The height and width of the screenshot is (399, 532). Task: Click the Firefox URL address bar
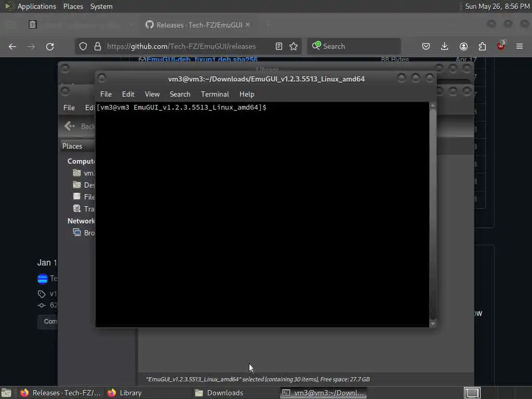188,46
